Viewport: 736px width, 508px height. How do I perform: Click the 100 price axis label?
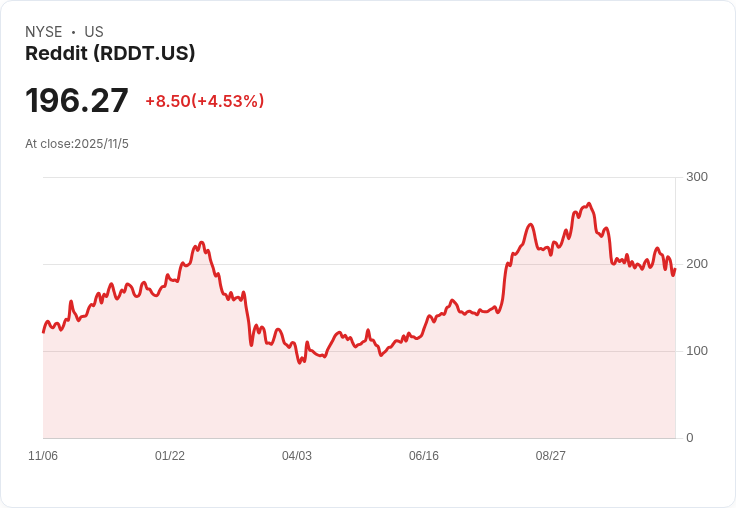point(697,351)
